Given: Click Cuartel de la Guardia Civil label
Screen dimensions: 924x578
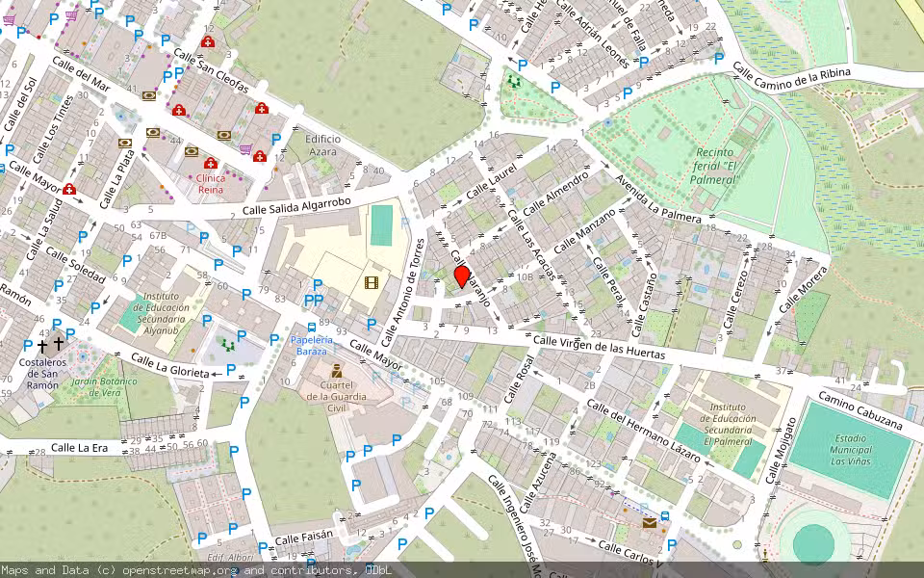Looking at the screenshot, I should [337, 396].
